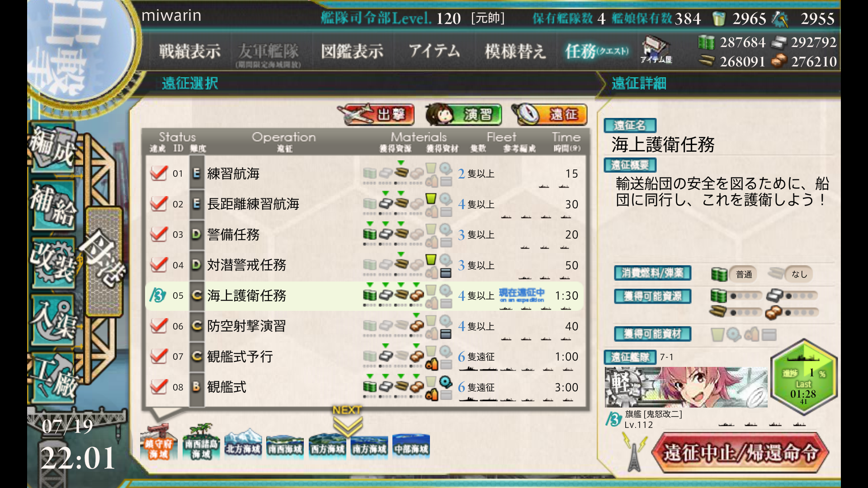Open the 図鑑表示 encyclopedia tab

tap(352, 51)
